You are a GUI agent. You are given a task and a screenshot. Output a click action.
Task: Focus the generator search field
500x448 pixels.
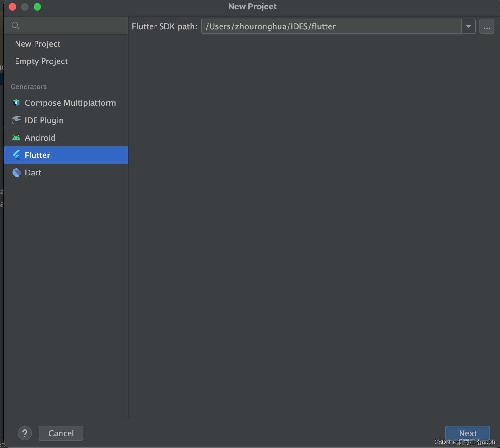point(66,26)
